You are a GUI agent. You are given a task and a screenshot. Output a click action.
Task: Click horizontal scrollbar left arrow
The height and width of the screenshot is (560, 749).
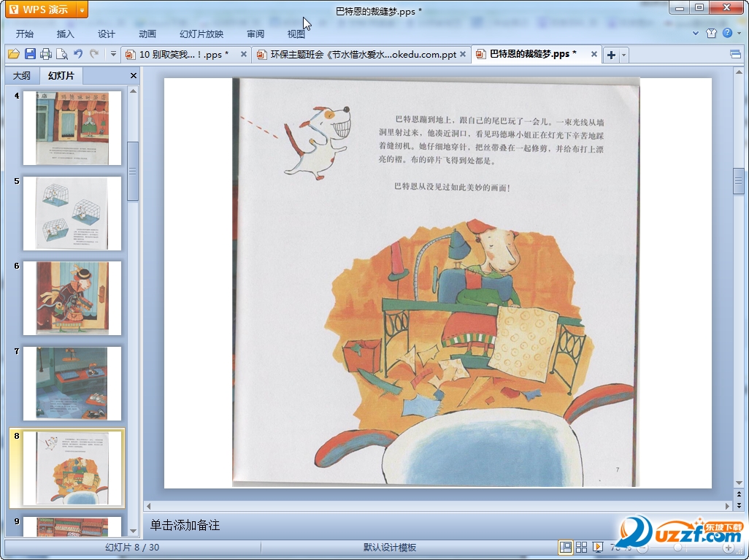pyautogui.click(x=148, y=505)
